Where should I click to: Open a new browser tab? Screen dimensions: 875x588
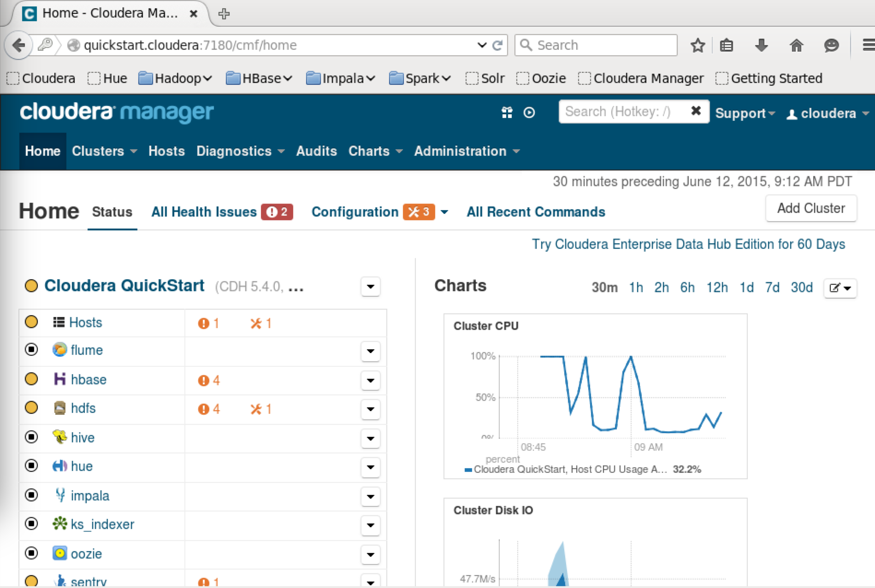[x=224, y=14]
